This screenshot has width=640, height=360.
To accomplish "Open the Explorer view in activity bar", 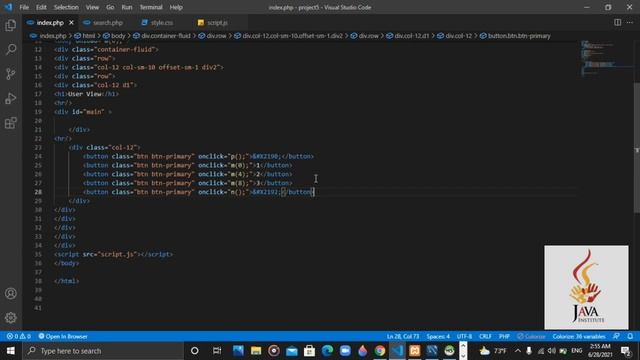I will [11, 25].
